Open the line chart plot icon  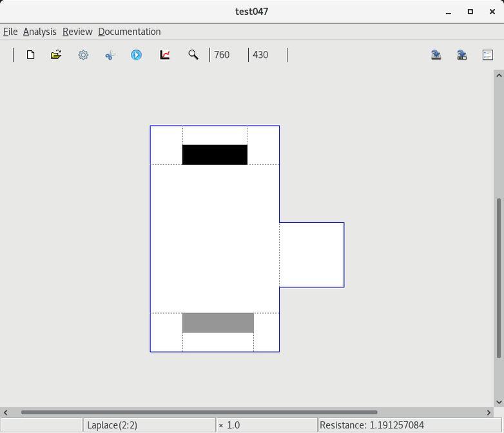tap(165, 55)
